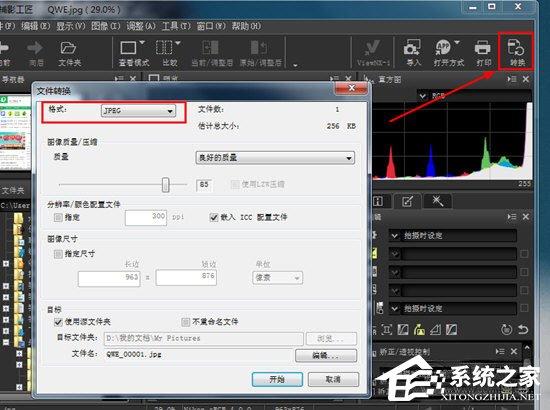Tick the checkbox beside the lower 拍摄时设定 row
The height and width of the screenshot is (410, 550).
pyautogui.click(x=524, y=309)
